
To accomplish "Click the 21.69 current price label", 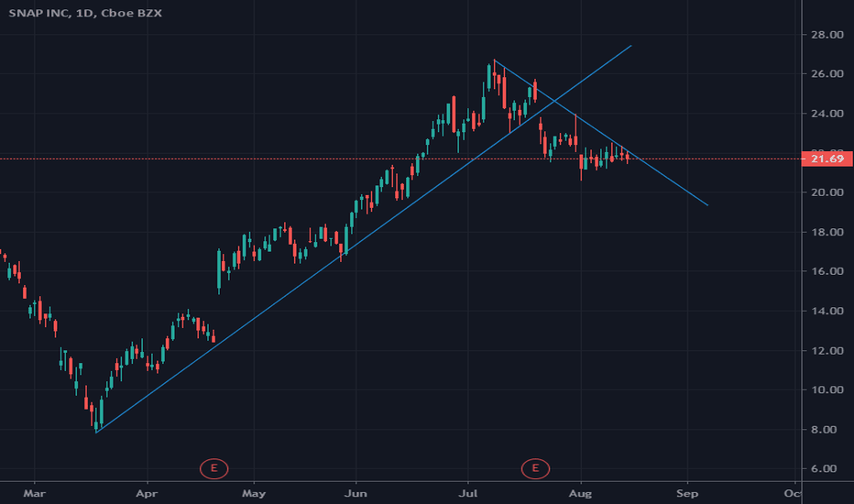I will click(x=827, y=159).
